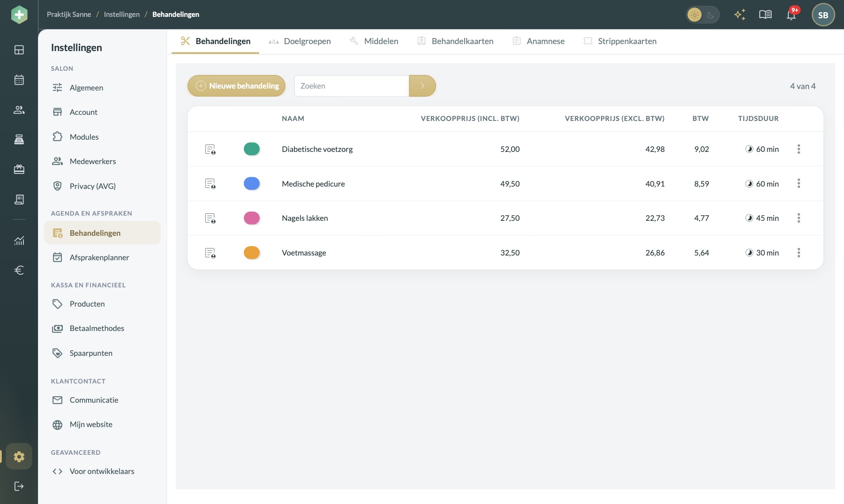Image resolution: width=844 pixels, height=504 pixels.
Task: Open the AI sparkle icon in top bar
Action: click(740, 15)
